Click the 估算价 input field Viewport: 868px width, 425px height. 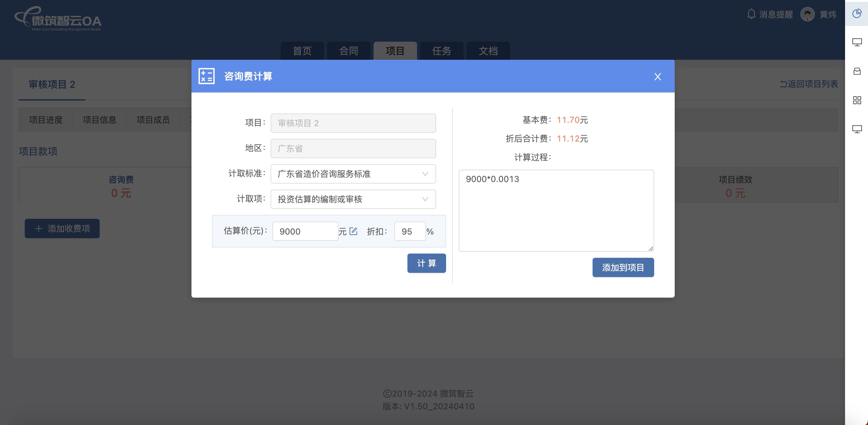point(305,231)
